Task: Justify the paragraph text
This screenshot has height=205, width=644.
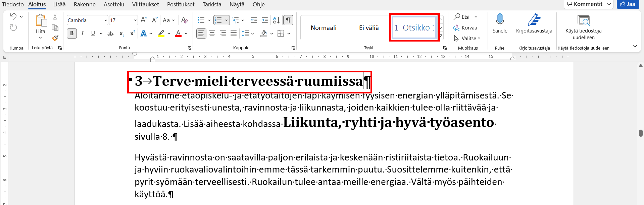Action: (234, 33)
